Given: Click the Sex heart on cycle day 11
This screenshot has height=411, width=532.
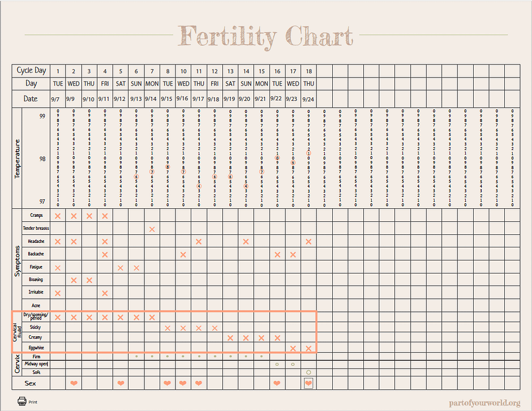Looking at the screenshot, I should tap(199, 383).
